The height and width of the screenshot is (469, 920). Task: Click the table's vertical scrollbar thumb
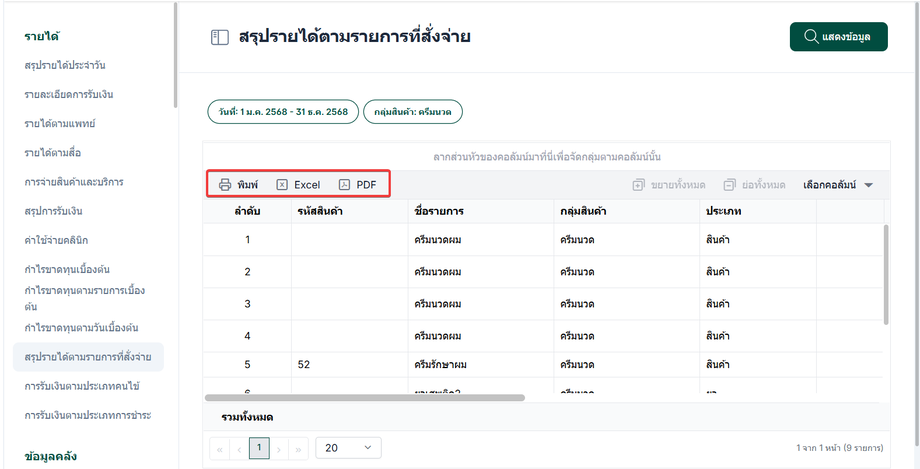click(886, 274)
